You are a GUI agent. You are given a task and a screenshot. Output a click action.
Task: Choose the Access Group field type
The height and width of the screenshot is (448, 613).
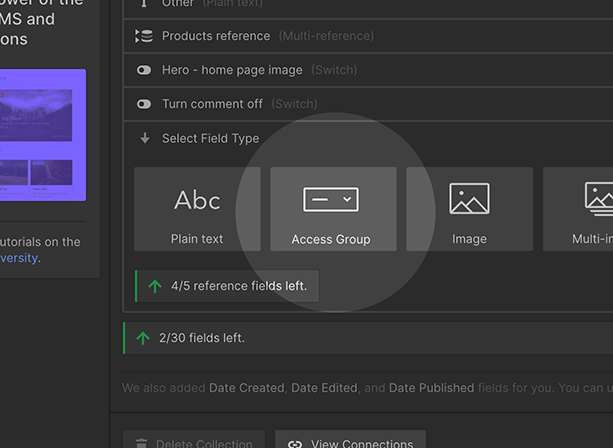(333, 208)
